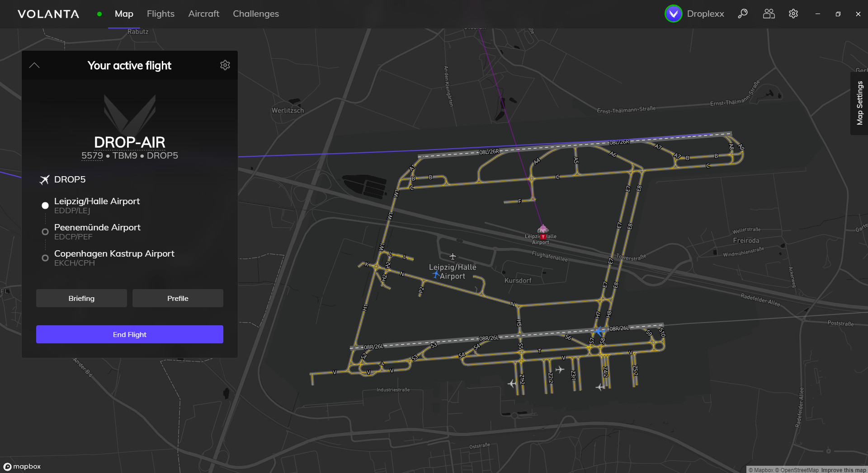Collapse the active flight panel
The image size is (868, 473).
(34, 65)
